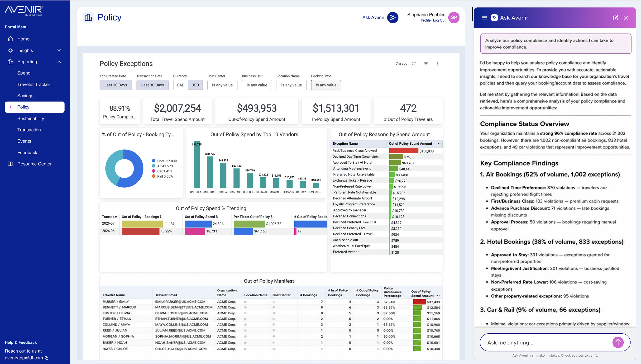Click the 2026-07 trending row
This screenshot has width=641, height=364.
pyautogui.click(x=213, y=224)
